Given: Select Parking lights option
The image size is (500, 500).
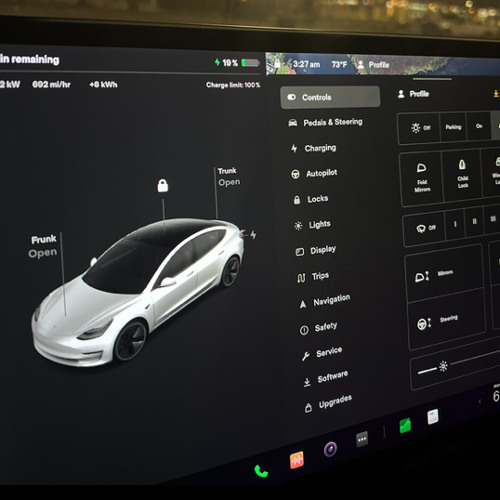Looking at the screenshot, I should tap(453, 127).
